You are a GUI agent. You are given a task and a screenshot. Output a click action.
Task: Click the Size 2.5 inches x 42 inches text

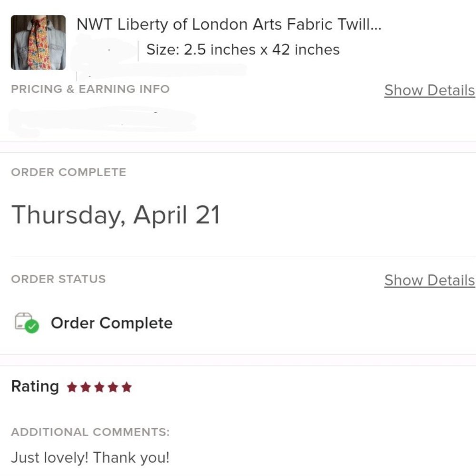(243, 50)
